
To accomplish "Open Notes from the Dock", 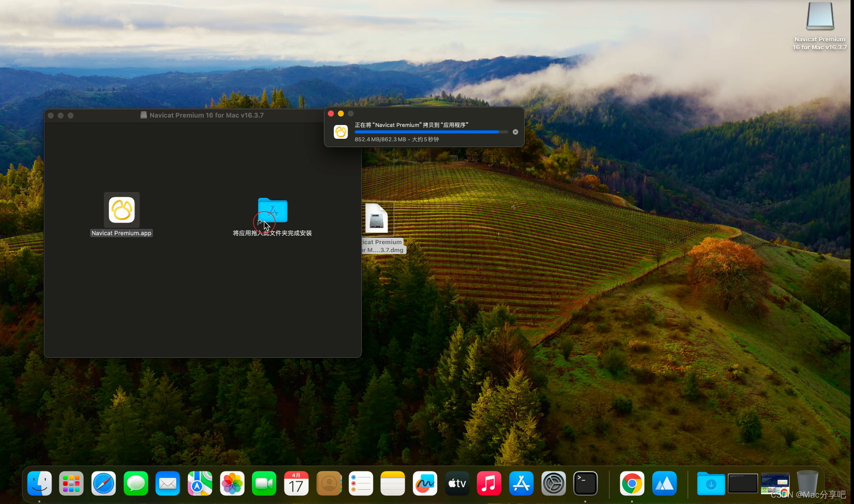I will pos(393,483).
